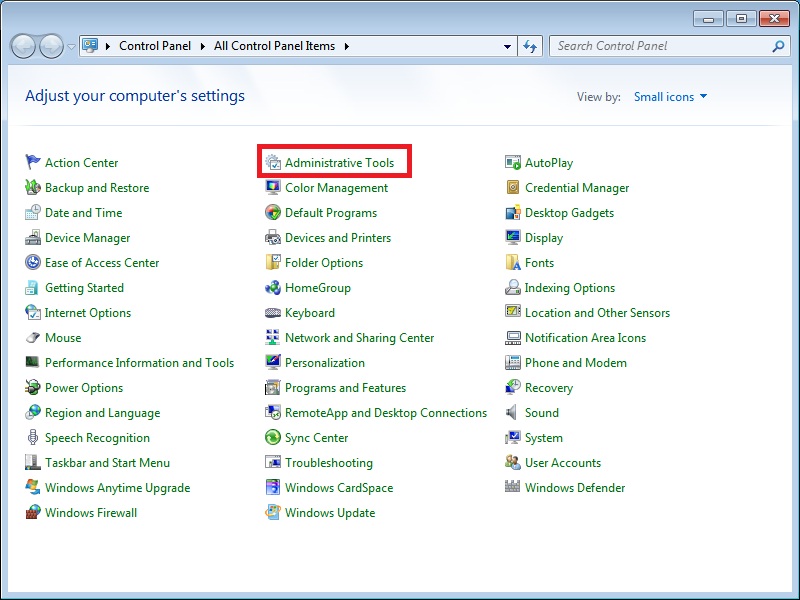The image size is (800, 600).
Task: Click the search magnifier icon
Action: (x=778, y=46)
